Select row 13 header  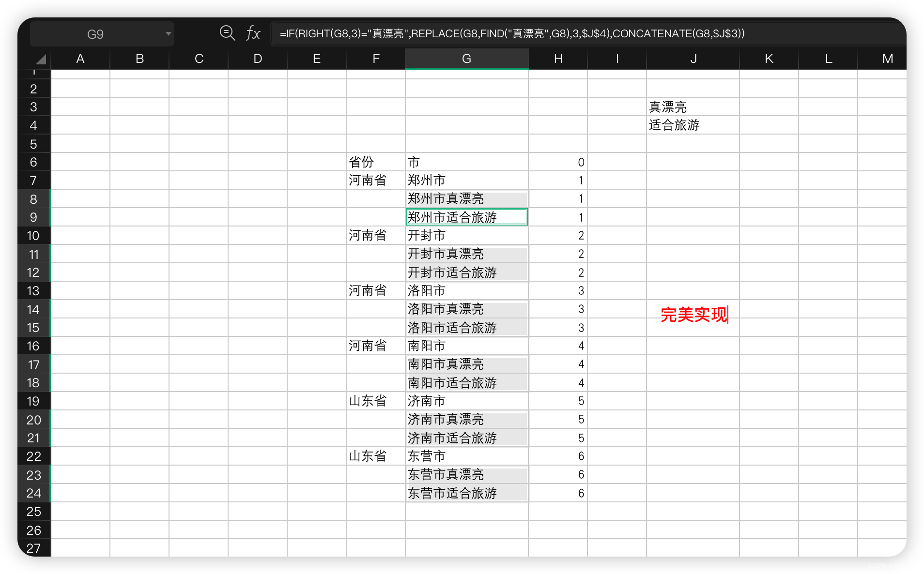[34, 291]
